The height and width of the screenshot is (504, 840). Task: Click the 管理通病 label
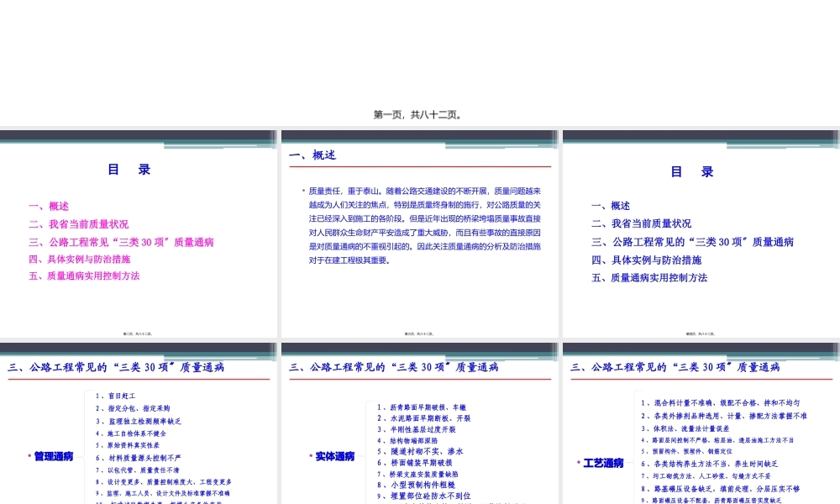coord(54,456)
